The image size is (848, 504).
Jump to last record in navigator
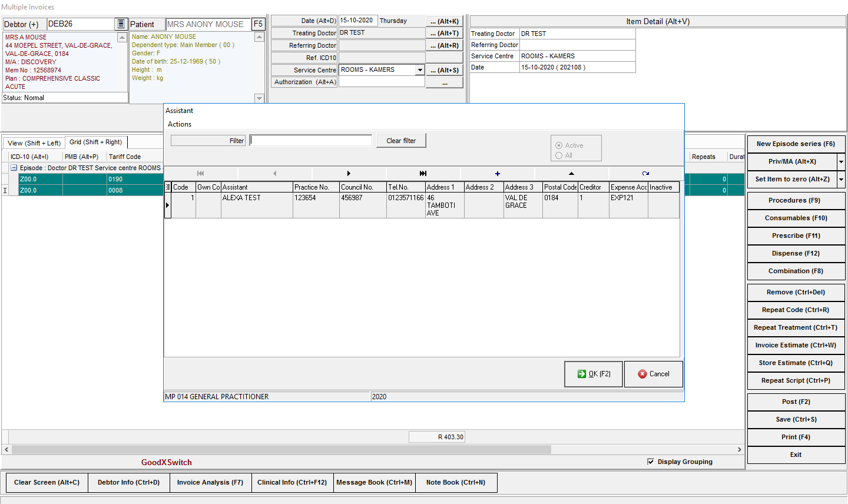coord(423,174)
